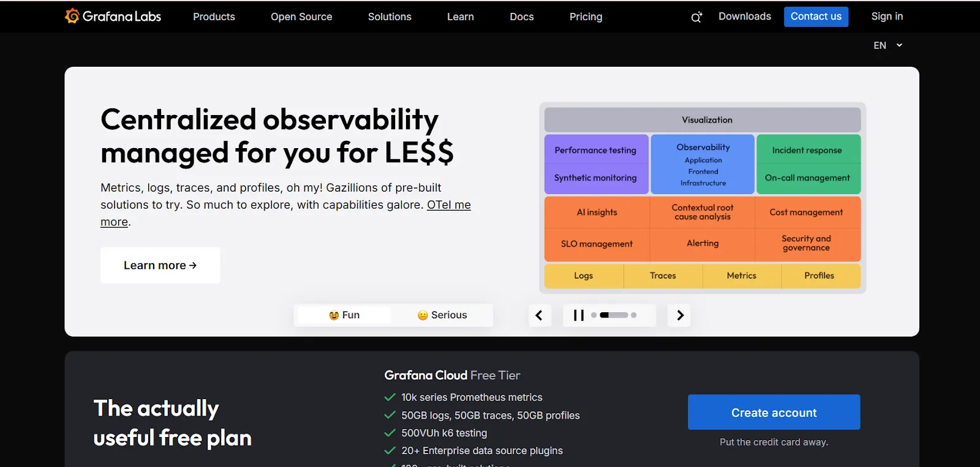Select the Synthetic monitoring tile
The width and height of the screenshot is (980, 467).
596,178
